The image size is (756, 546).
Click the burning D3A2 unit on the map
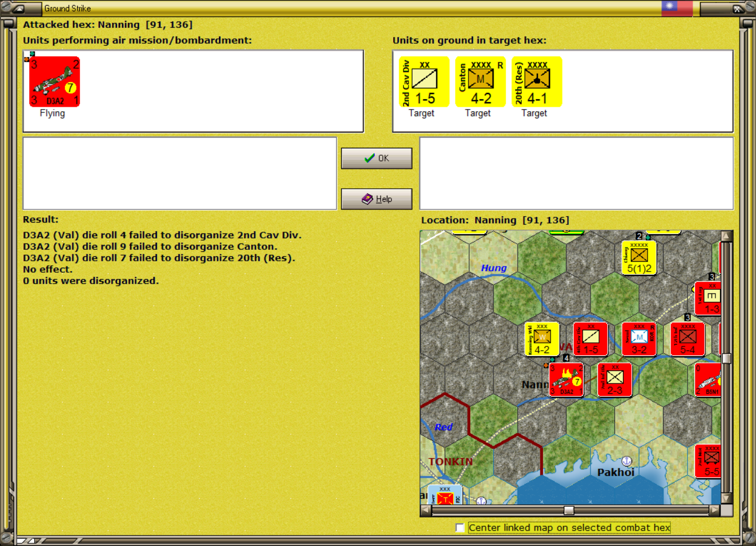[566, 379]
